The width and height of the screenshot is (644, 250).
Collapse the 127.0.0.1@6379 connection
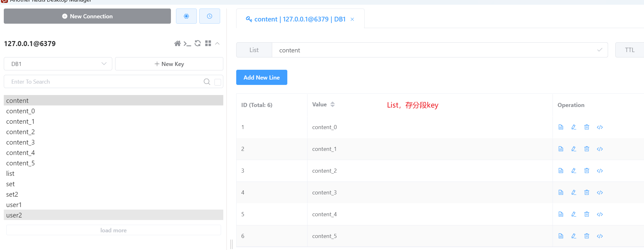click(x=217, y=44)
